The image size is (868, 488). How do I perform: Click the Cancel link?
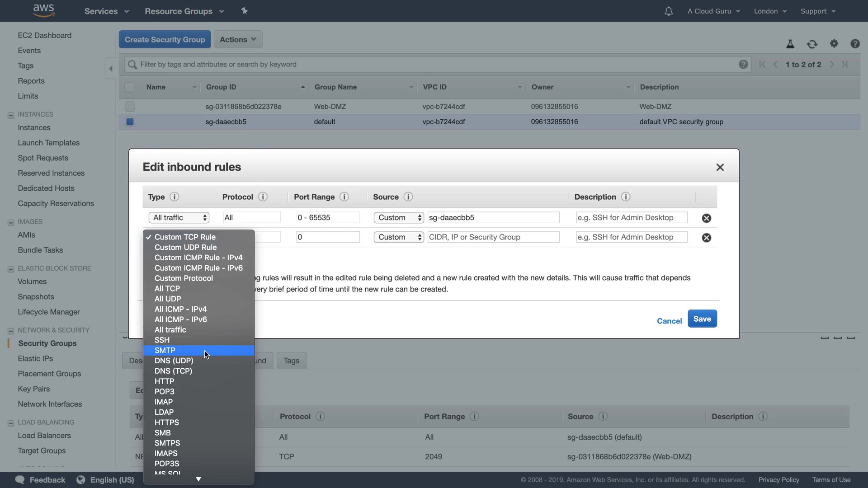click(669, 321)
